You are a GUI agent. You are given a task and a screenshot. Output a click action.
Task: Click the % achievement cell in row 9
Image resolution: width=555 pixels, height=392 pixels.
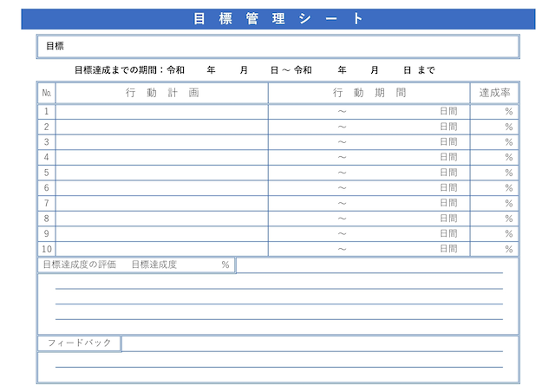pos(494,233)
